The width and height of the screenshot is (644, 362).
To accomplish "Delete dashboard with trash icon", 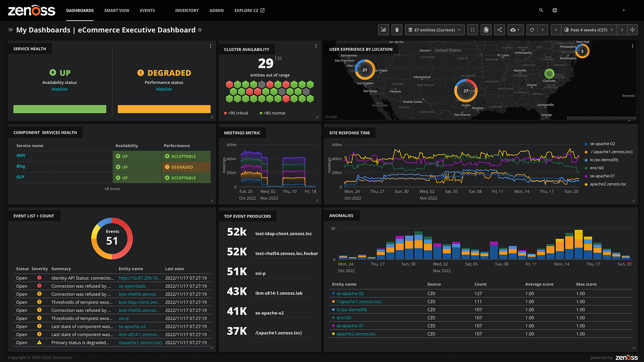I will click(397, 30).
